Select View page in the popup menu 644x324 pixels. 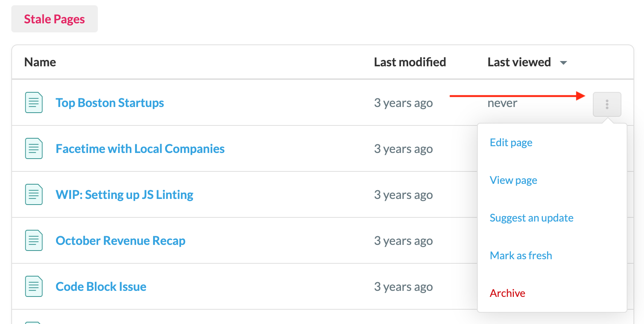513,180
